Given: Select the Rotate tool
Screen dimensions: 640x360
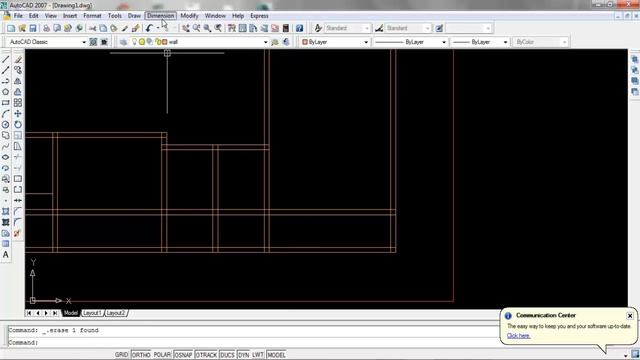Looking at the screenshot, I should pyautogui.click(x=18, y=124).
